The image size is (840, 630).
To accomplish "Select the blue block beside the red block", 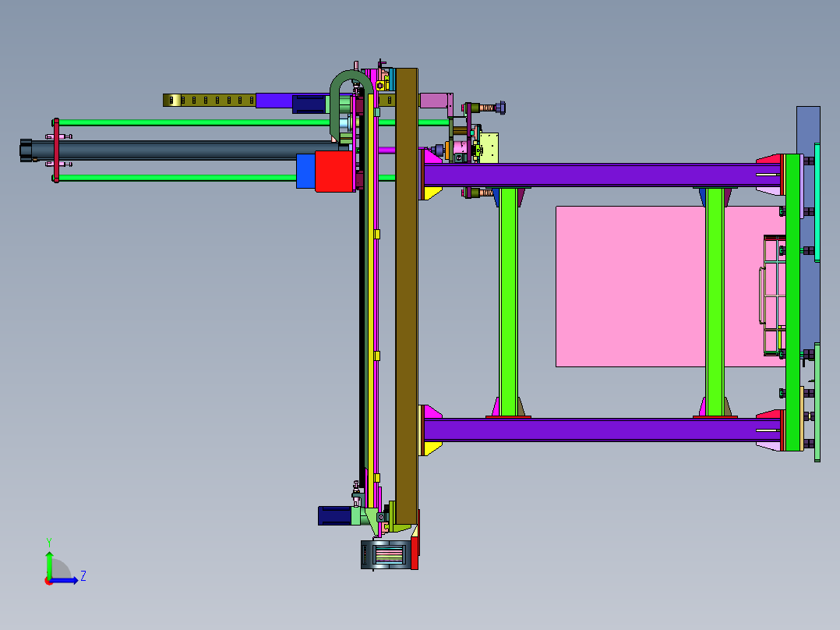I will coord(305,171).
